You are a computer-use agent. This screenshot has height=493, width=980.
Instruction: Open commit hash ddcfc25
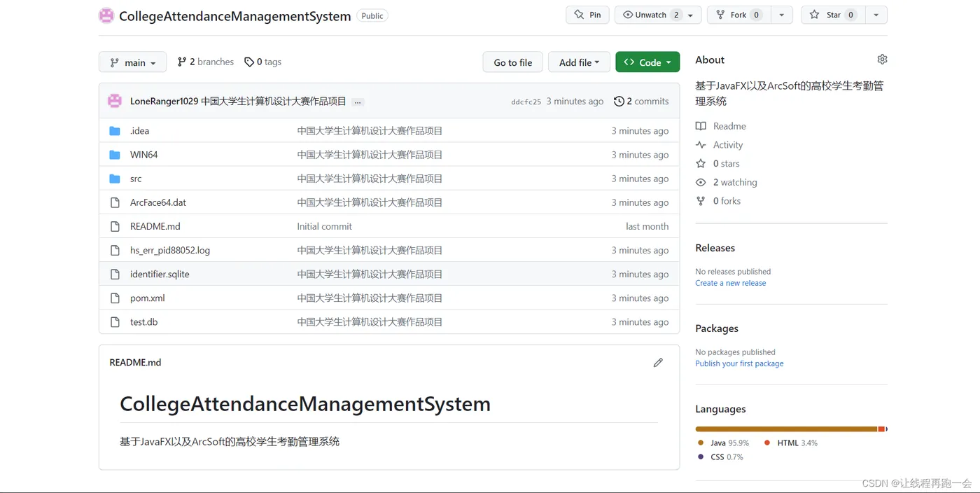click(526, 102)
